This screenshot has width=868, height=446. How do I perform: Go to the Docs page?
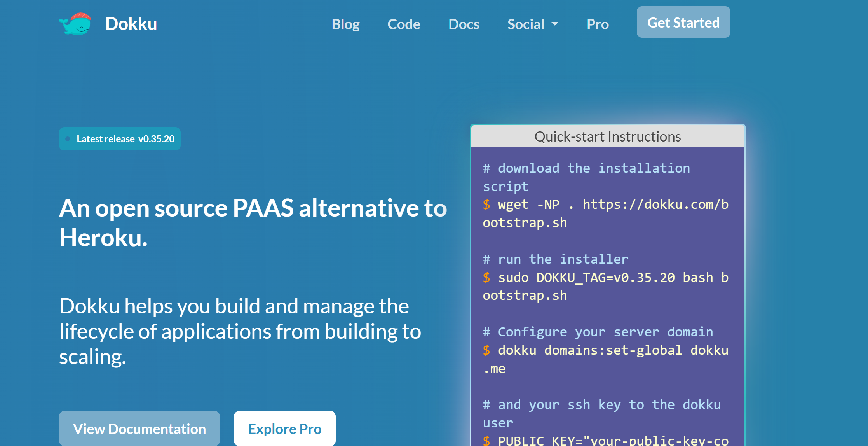click(x=464, y=24)
